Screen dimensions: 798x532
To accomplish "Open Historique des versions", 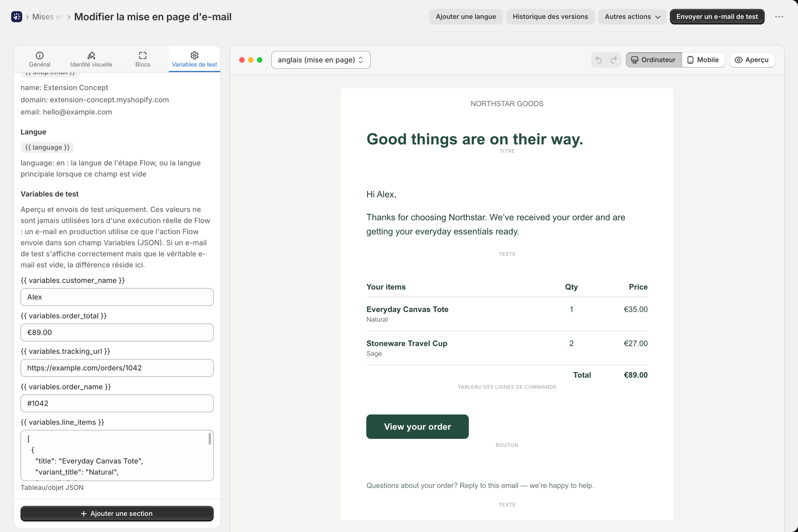I will tap(550, 17).
